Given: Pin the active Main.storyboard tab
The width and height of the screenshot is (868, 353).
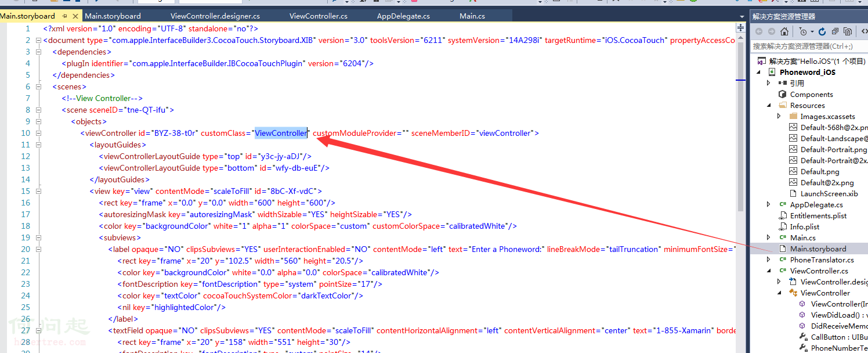Looking at the screenshot, I should coord(64,16).
